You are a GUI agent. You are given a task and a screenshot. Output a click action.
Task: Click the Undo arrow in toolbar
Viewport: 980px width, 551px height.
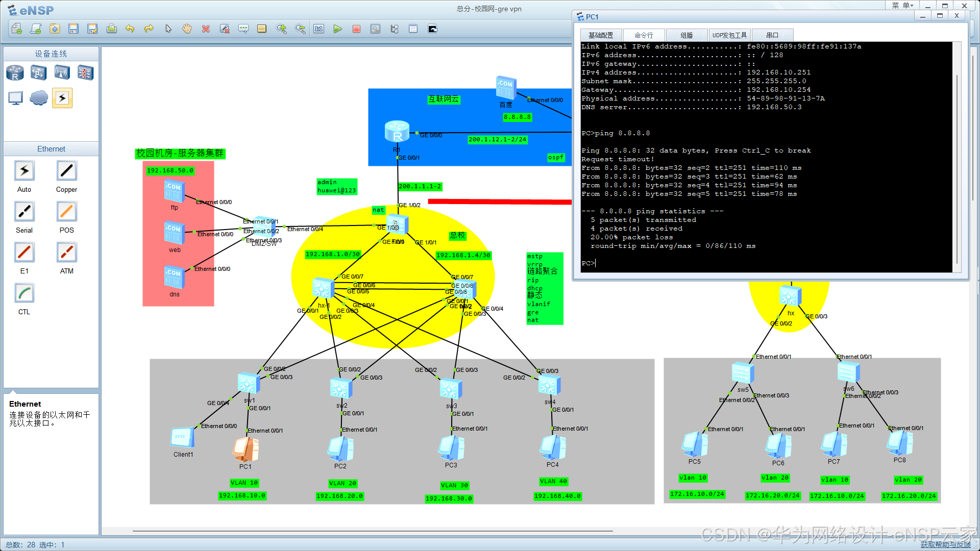(130, 29)
